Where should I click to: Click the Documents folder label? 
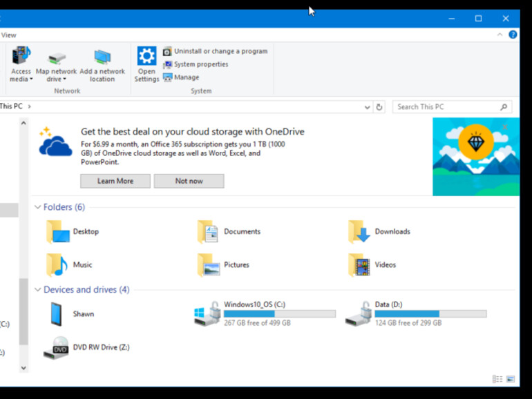coord(243,231)
